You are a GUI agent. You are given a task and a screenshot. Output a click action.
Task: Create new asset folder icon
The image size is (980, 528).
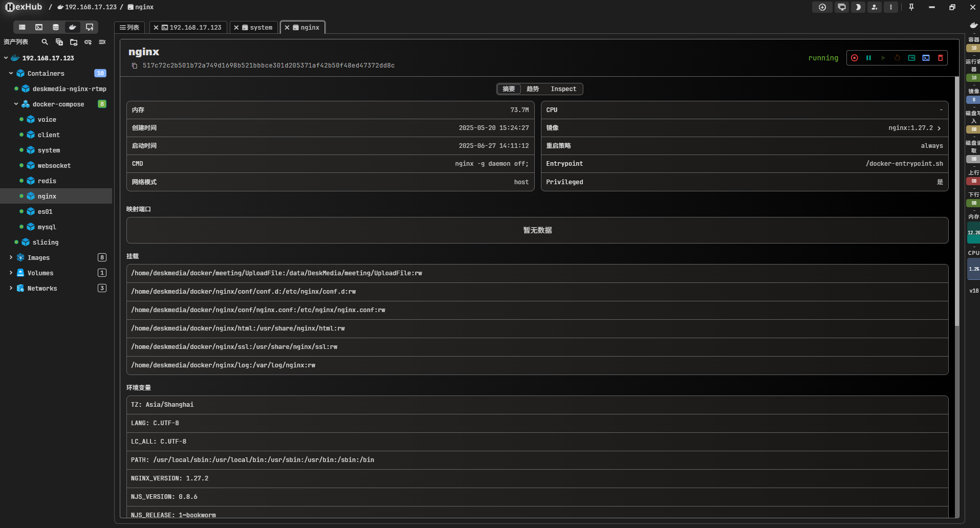click(74, 42)
